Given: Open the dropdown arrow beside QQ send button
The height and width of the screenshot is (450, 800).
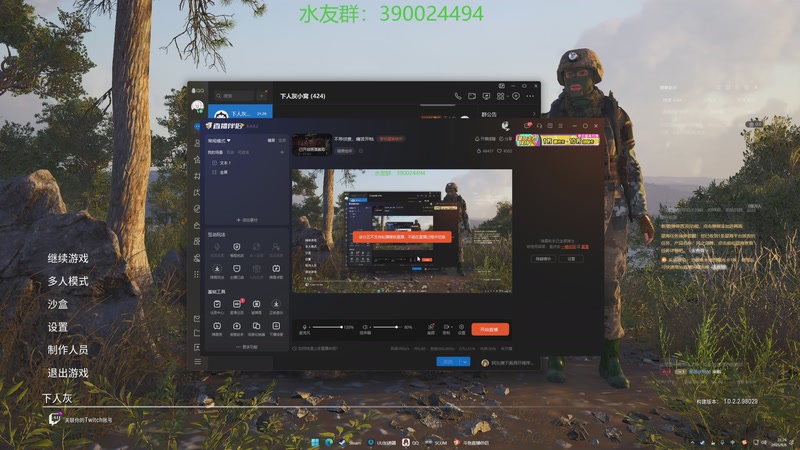Looking at the screenshot, I should click(464, 362).
